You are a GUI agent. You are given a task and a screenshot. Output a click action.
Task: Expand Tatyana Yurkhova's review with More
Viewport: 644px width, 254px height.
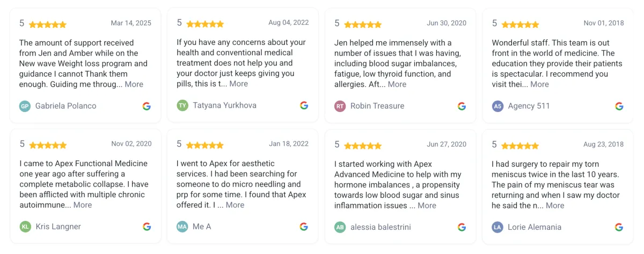coord(239,84)
